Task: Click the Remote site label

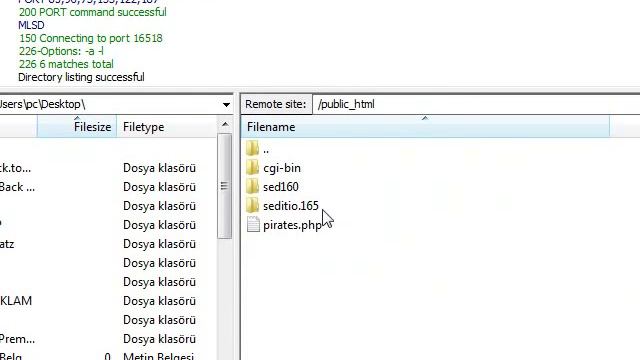Action: (276, 104)
